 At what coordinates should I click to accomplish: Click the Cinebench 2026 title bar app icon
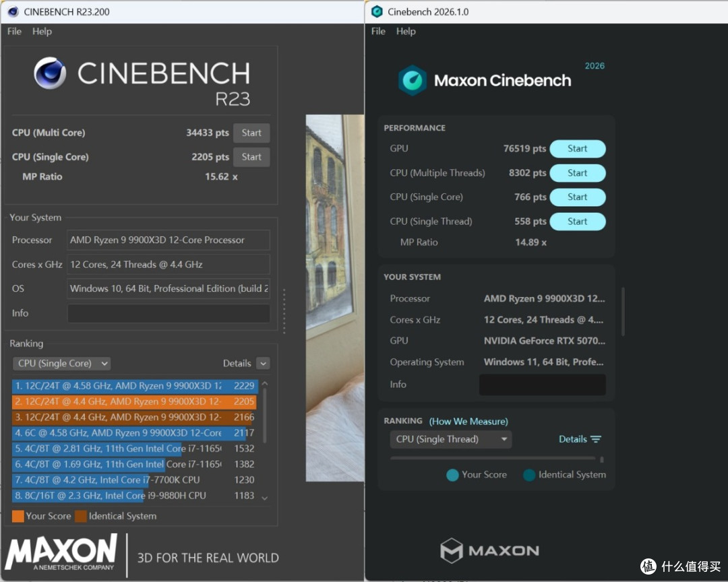[377, 11]
